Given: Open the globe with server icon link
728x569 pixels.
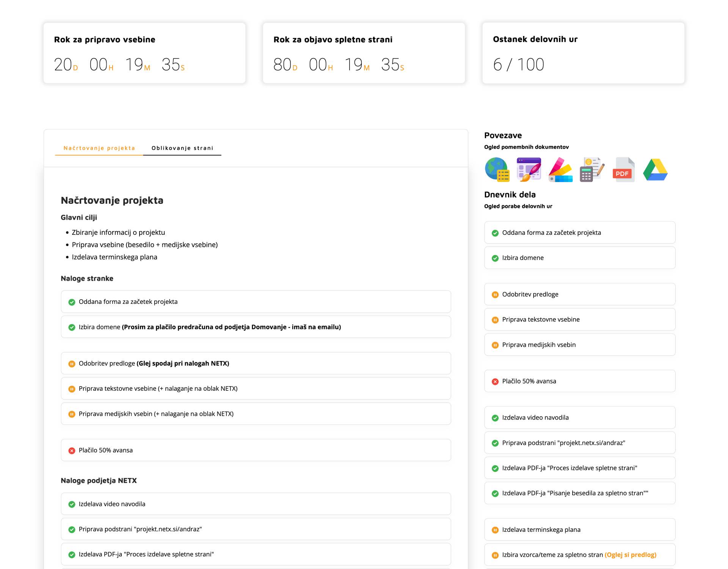Looking at the screenshot, I should 497,170.
